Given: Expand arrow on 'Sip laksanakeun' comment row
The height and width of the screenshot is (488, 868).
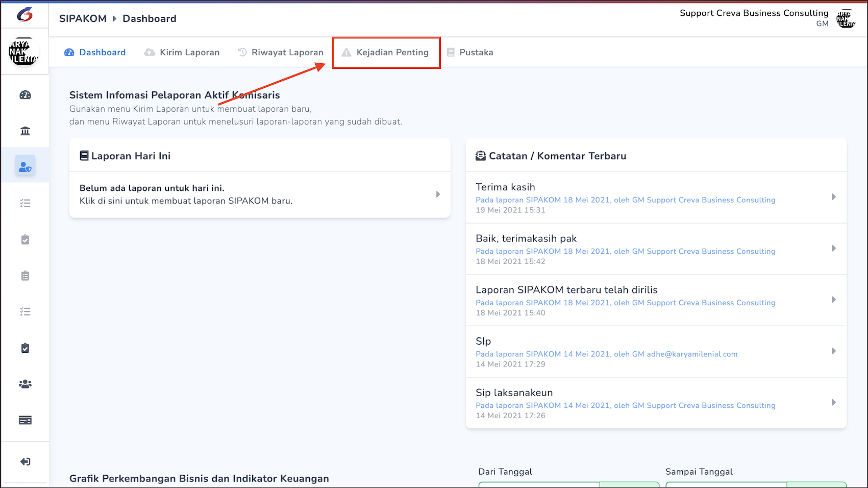Looking at the screenshot, I should point(834,403).
